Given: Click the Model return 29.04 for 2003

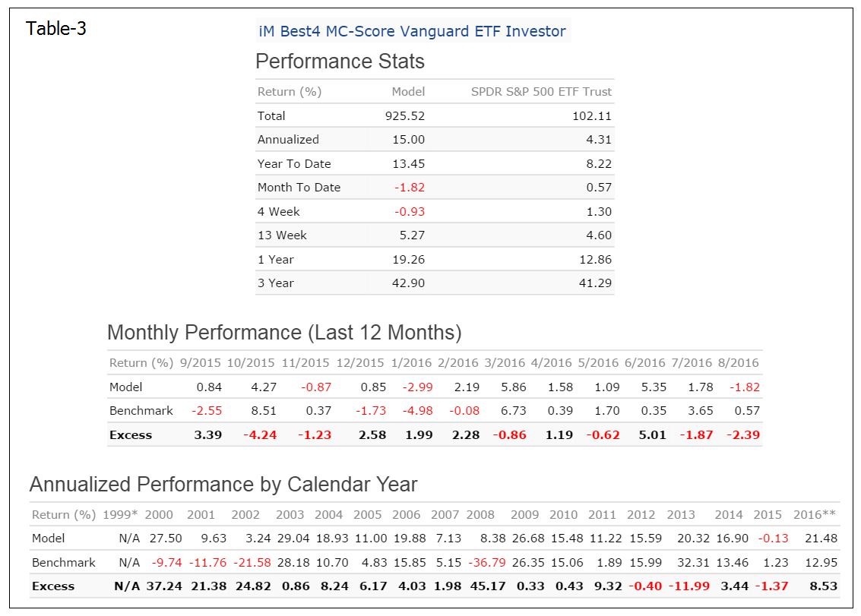Looking at the screenshot, I should click(293, 539).
